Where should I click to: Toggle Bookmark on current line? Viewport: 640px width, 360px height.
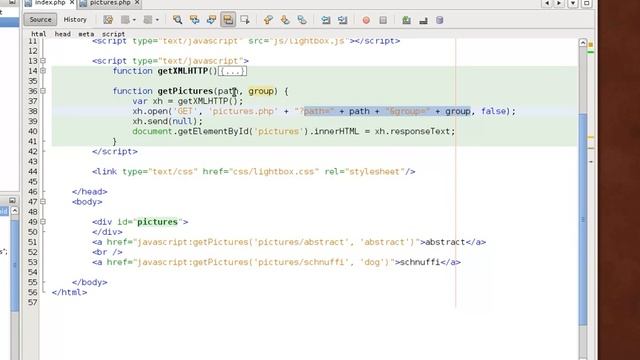302,20
